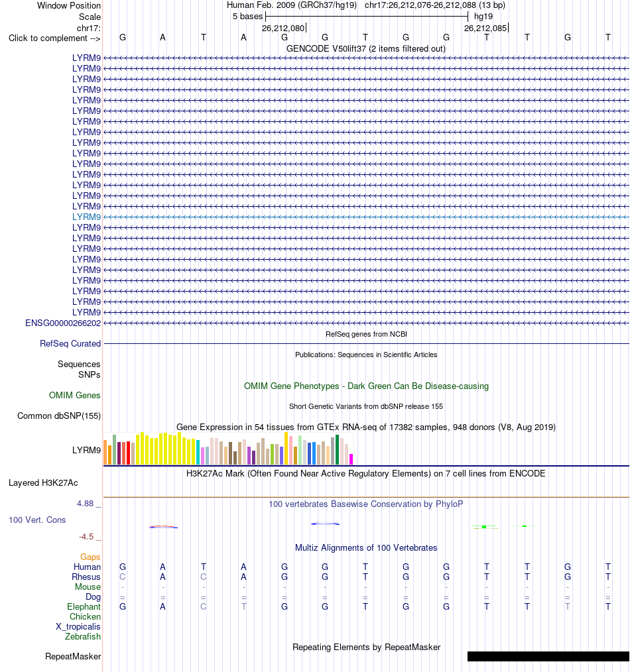Screen dimensions: 630x672
Task: Click the 'RefSeq Curated' track label
Action: coord(70,343)
